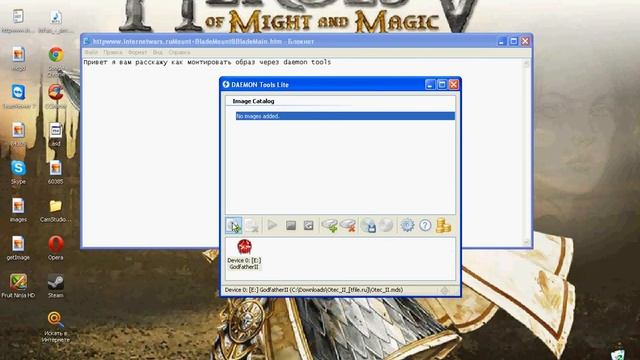The height and width of the screenshot is (360, 640).
Task: Open Help with the question mark icon
Action: pos(425,225)
